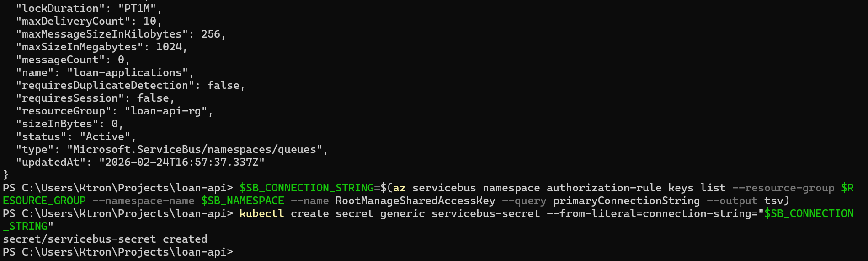Click "RootManageSharedAccessKey" in the command

click(x=415, y=201)
